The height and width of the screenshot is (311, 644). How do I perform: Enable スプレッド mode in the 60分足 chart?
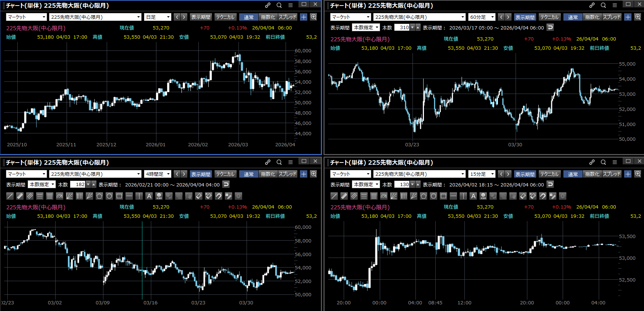point(612,17)
